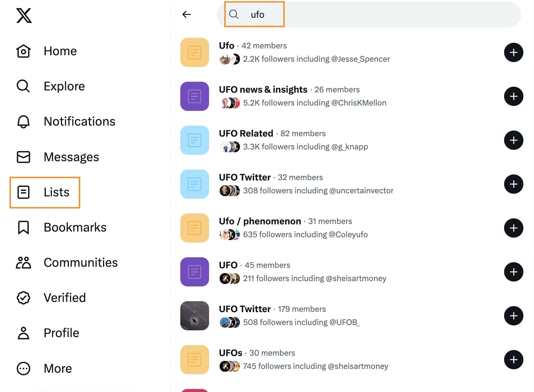Open the 'Ufo' list with 42 members

(226, 46)
